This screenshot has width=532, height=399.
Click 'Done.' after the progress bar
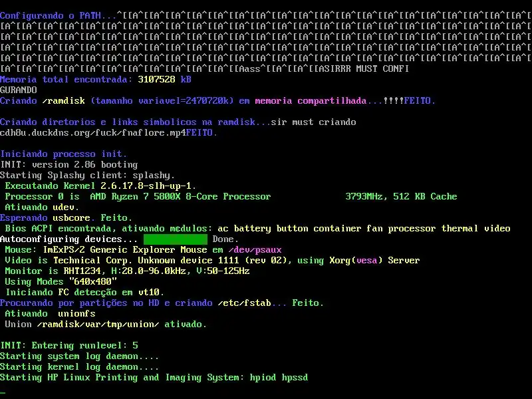point(225,239)
